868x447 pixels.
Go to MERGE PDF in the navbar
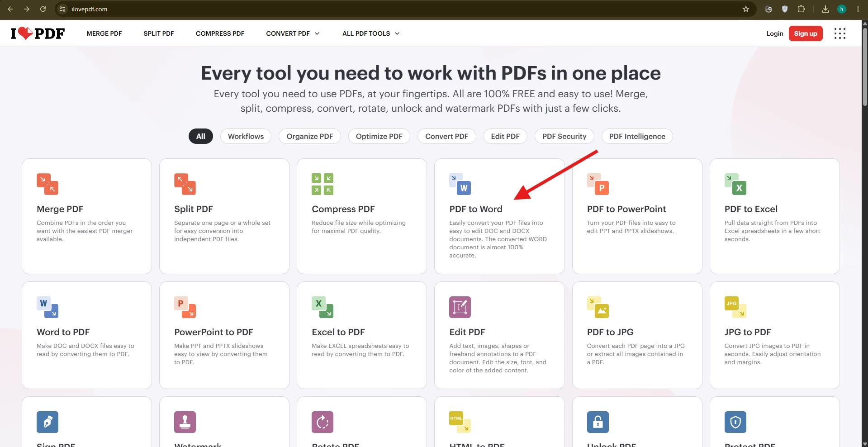tap(104, 33)
